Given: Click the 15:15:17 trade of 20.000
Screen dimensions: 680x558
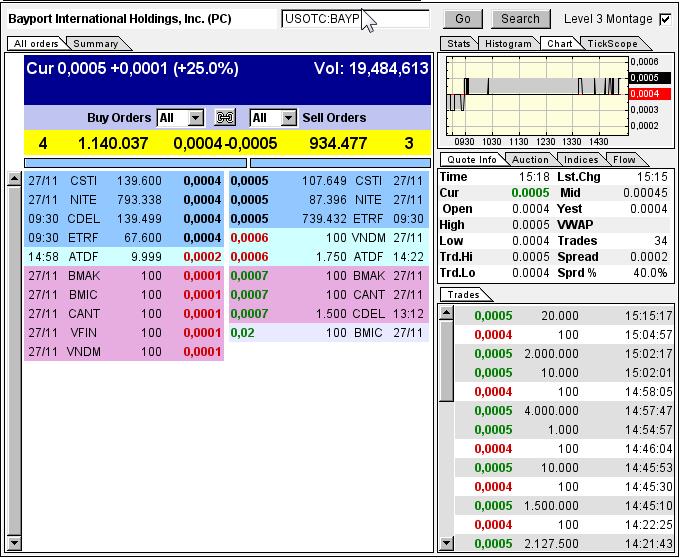Looking at the screenshot, I should pos(565,316).
